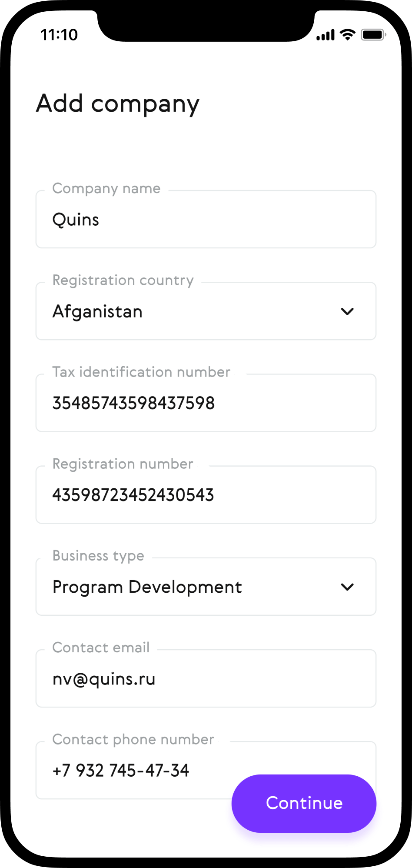Tap the cellular signal strength icon
This screenshot has height=868, width=412.
coord(326,35)
